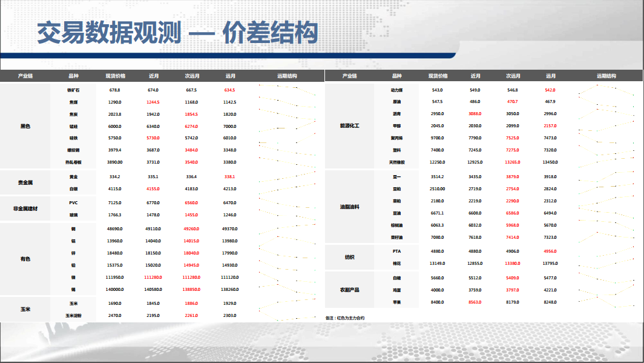Select the egg far-month value 4221.0
The width and height of the screenshot is (644, 363).
click(x=550, y=290)
